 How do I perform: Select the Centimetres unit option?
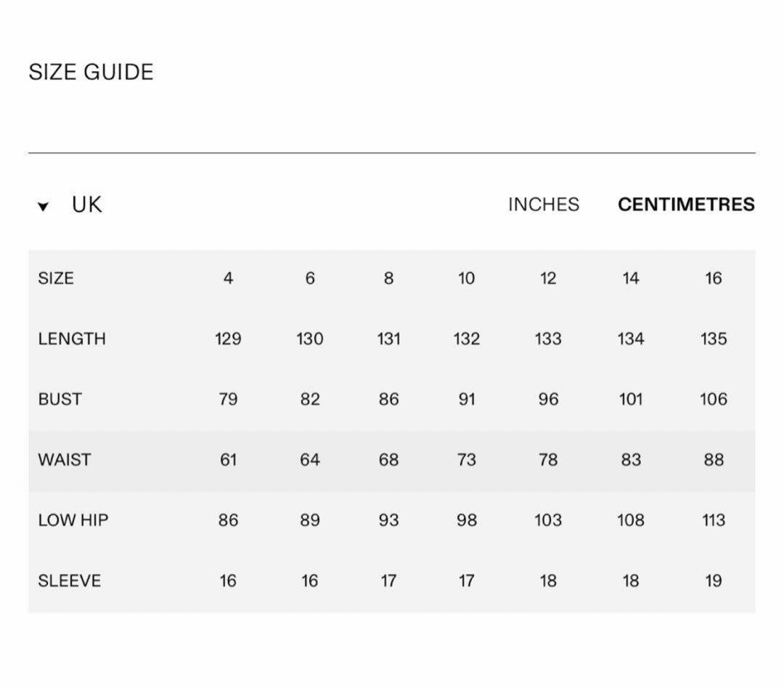(x=686, y=205)
